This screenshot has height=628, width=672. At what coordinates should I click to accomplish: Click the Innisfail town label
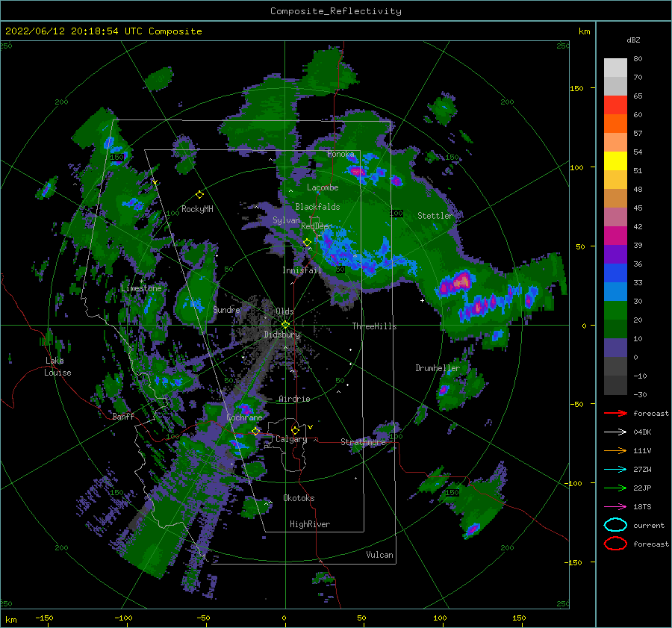(302, 270)
